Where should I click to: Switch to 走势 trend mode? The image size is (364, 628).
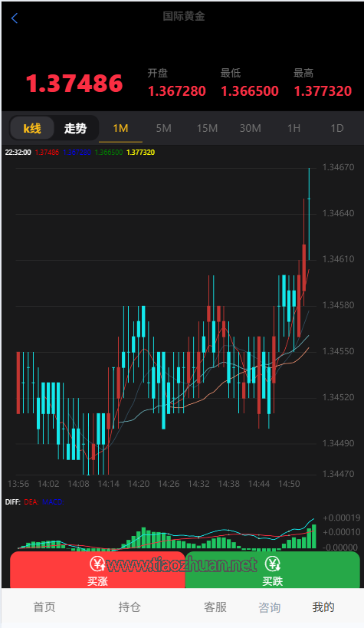75,129
